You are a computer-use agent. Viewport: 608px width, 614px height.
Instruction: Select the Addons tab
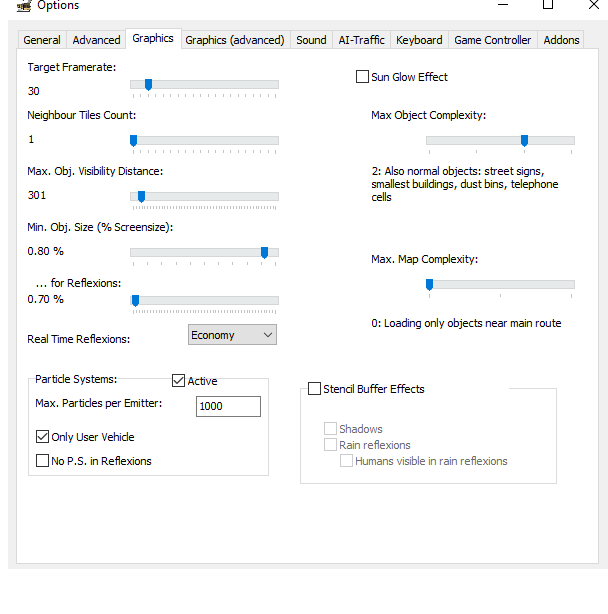(x=561, y=40)
